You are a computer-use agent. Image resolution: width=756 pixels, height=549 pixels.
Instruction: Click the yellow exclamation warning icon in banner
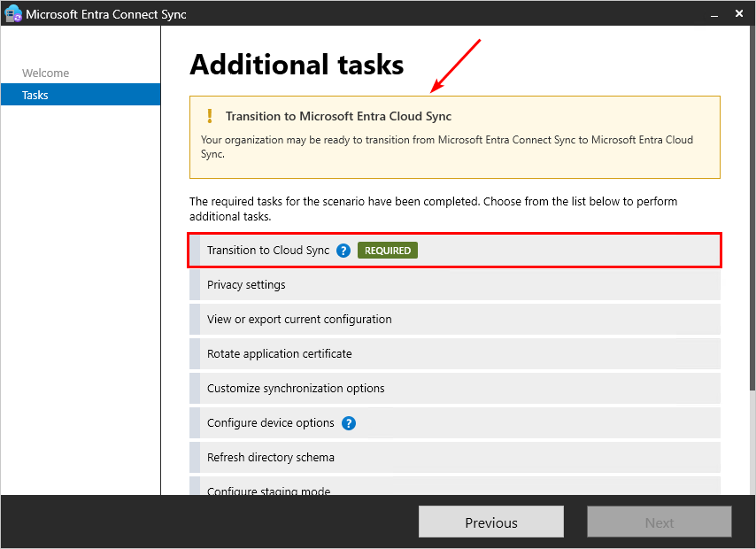(209, 116)
